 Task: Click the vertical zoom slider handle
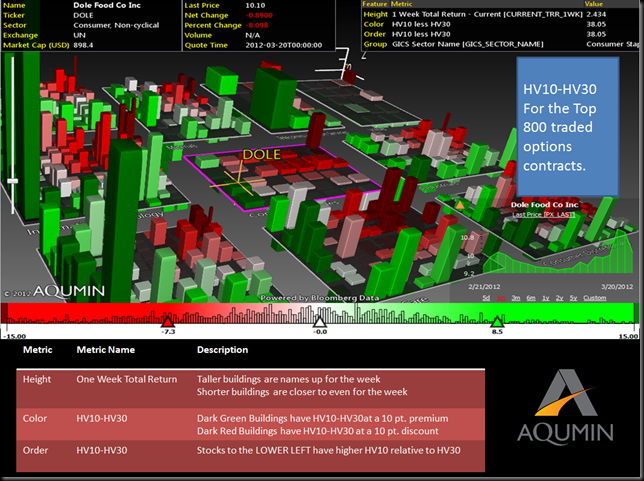coord(13,181)
